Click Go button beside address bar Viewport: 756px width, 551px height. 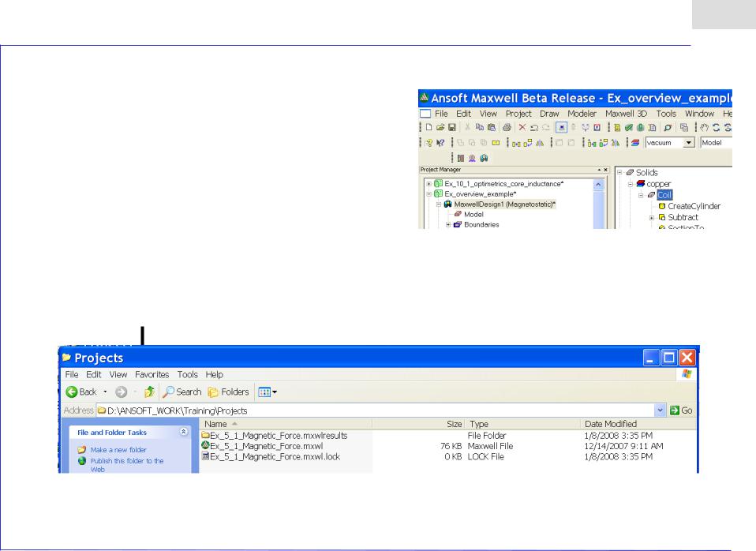681,410
